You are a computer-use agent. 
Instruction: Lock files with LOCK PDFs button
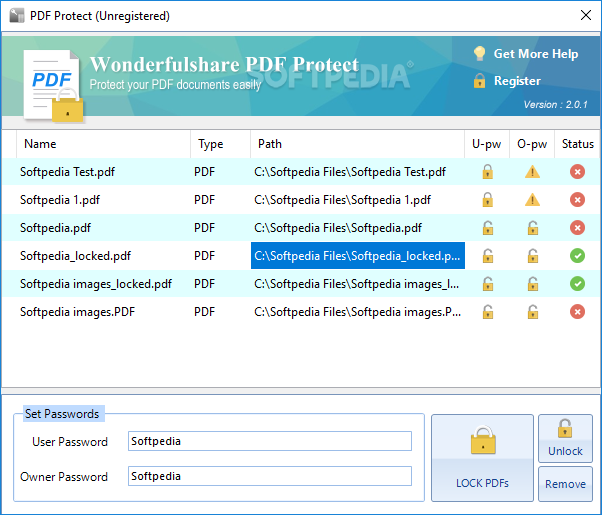(482, 458)
